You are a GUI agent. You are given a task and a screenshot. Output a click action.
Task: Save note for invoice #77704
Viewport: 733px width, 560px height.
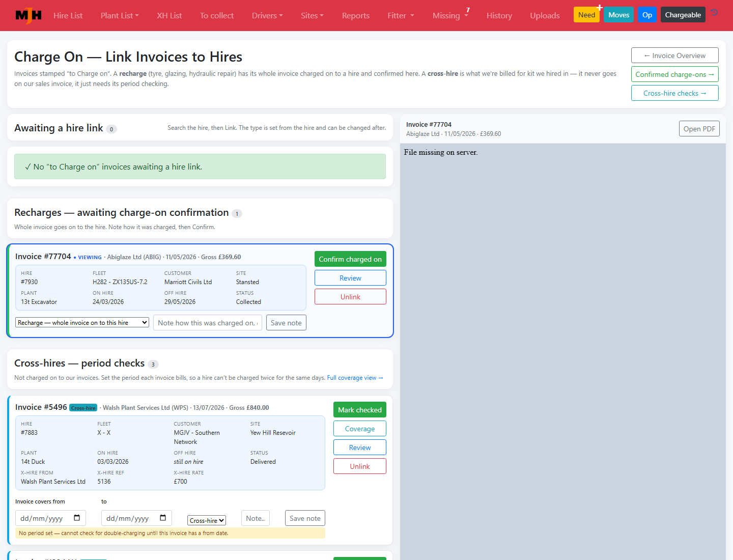click(286, 323)
